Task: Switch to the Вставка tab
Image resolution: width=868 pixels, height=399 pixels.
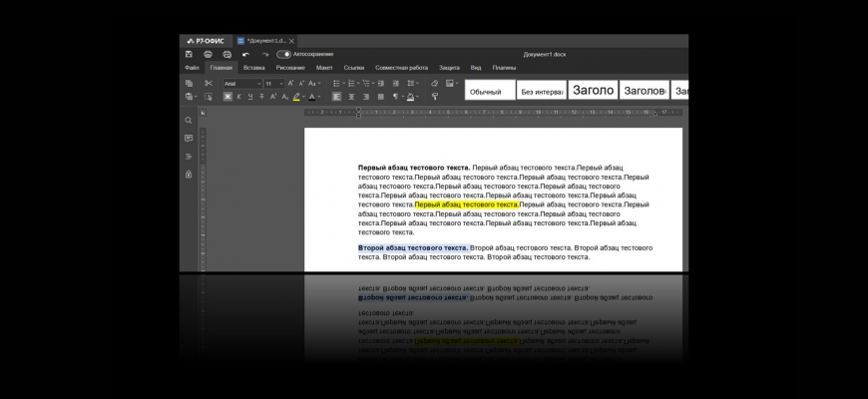Action: [254, 68]
